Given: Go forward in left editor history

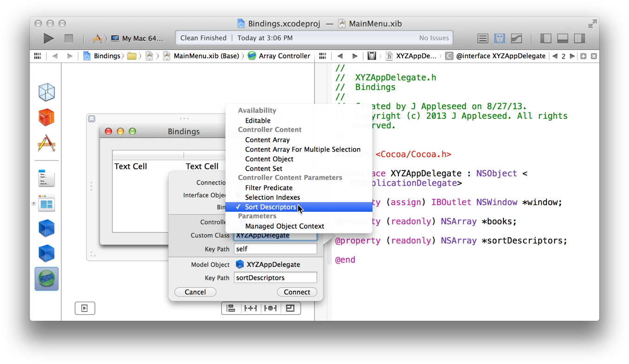Looking at the screenshot, I should pos(70,56).
